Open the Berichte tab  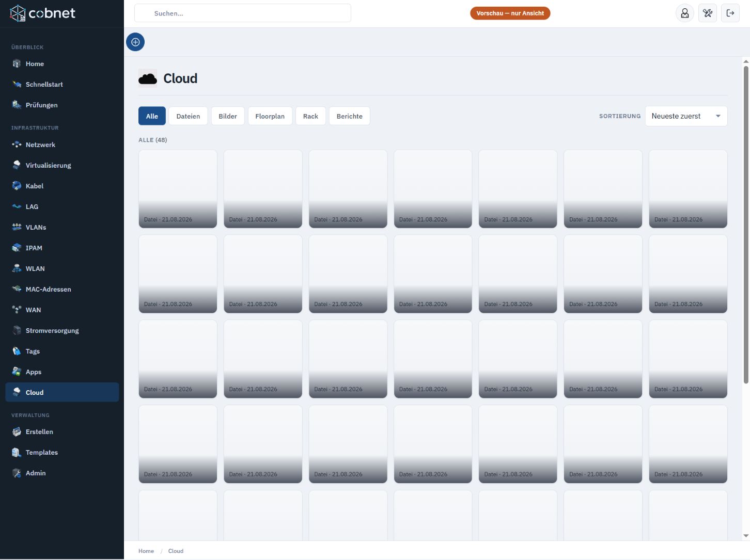[350, 116]
